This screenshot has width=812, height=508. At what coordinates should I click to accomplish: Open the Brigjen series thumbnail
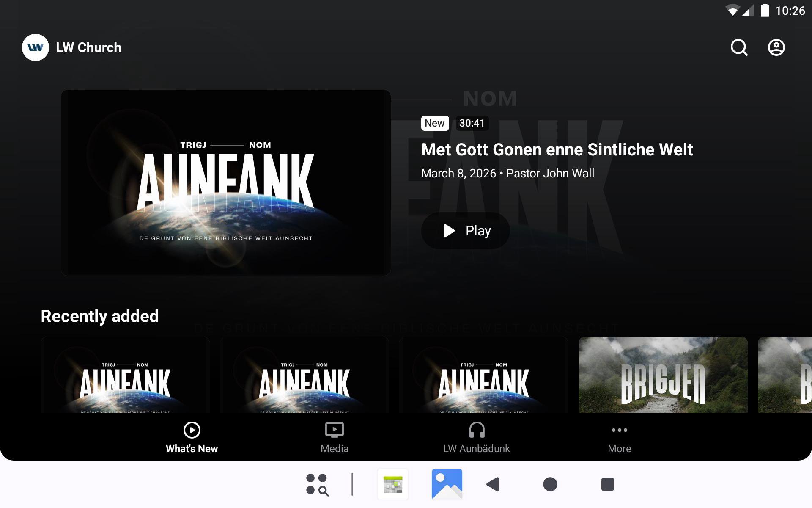[663, 375]
